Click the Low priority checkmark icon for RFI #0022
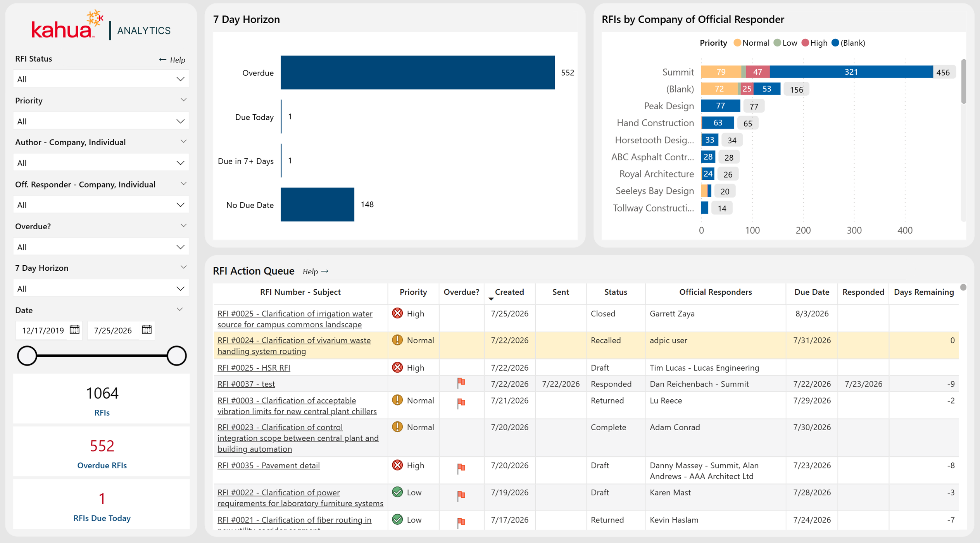Image resolution: width=980 pixels, height=543 pixels. click(397, 492)
